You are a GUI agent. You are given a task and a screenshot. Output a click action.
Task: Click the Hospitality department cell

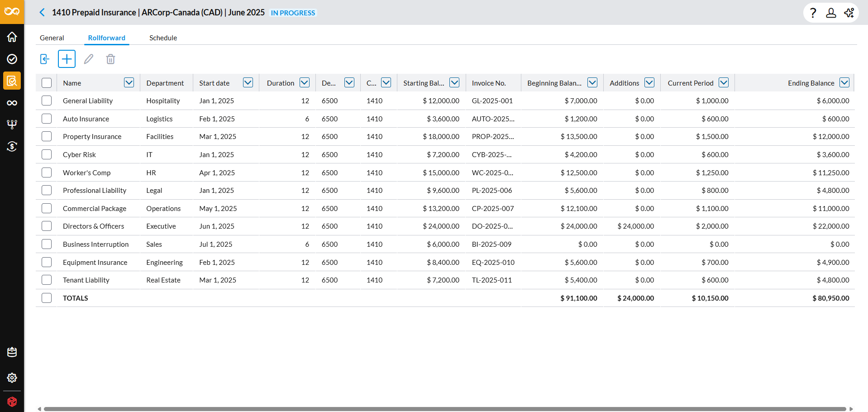(x=163, y=101)
